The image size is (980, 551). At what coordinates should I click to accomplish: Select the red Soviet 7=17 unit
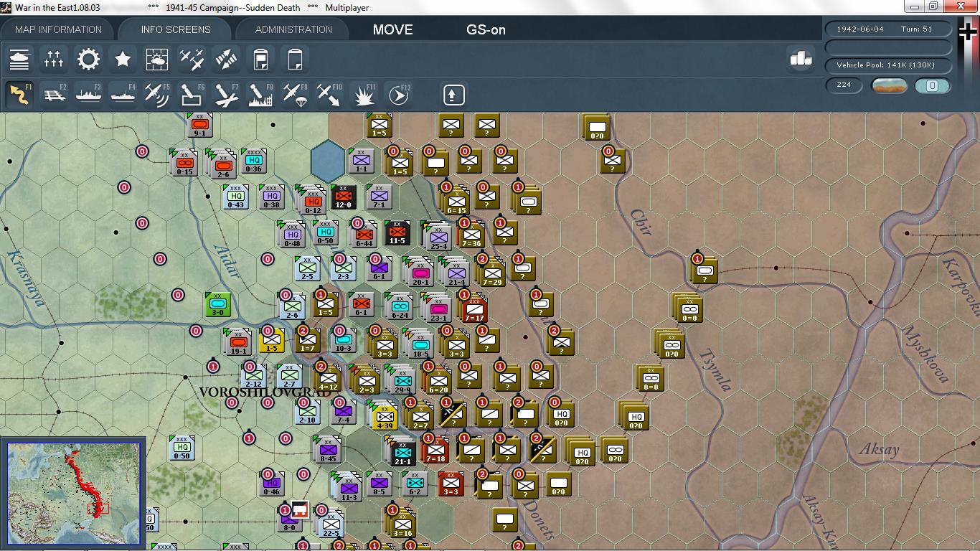pyautogui.click(x=474, y=308)
